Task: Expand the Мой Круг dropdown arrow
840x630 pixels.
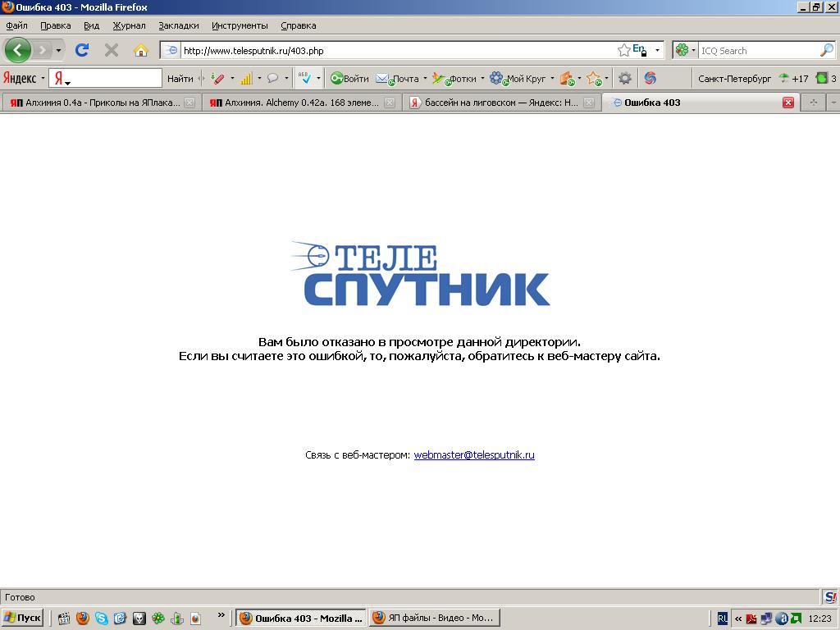Action: 552,79
